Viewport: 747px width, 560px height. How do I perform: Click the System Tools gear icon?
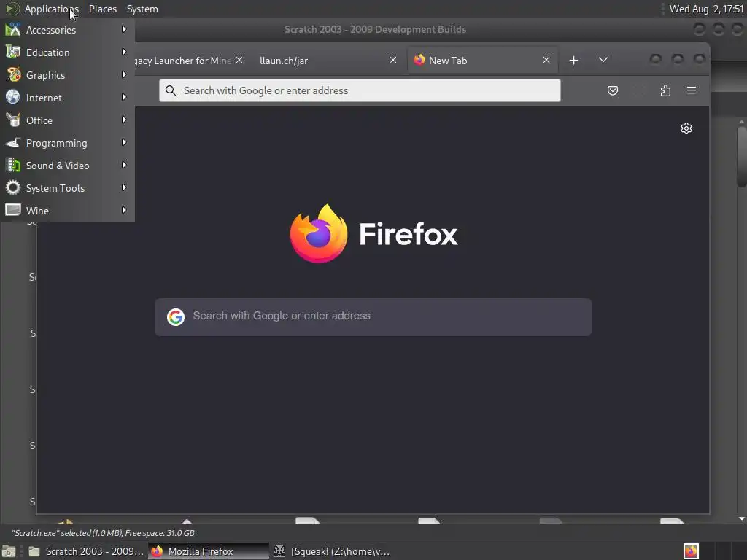point(13,187)
